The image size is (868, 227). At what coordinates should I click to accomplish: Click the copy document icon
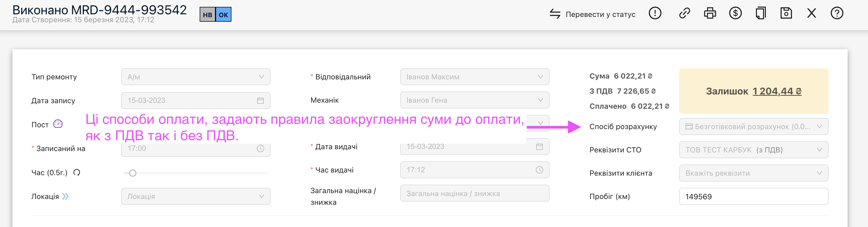761,13
